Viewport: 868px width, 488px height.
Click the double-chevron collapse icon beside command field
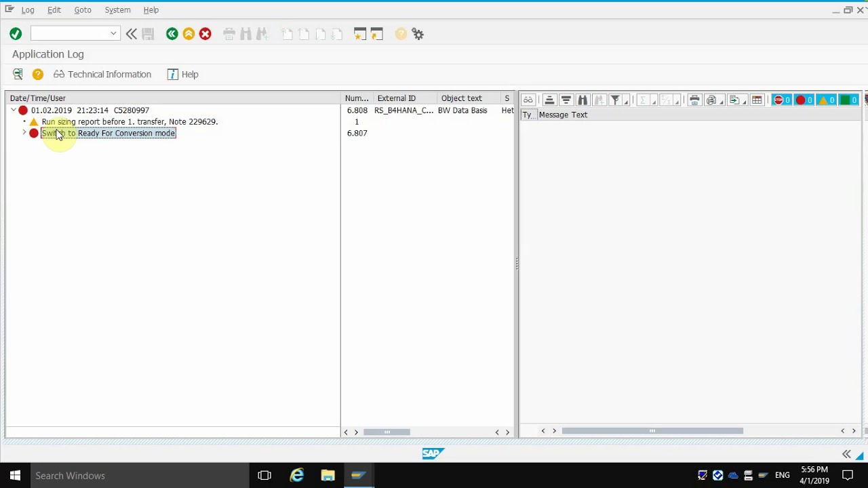tap(132, 34)
